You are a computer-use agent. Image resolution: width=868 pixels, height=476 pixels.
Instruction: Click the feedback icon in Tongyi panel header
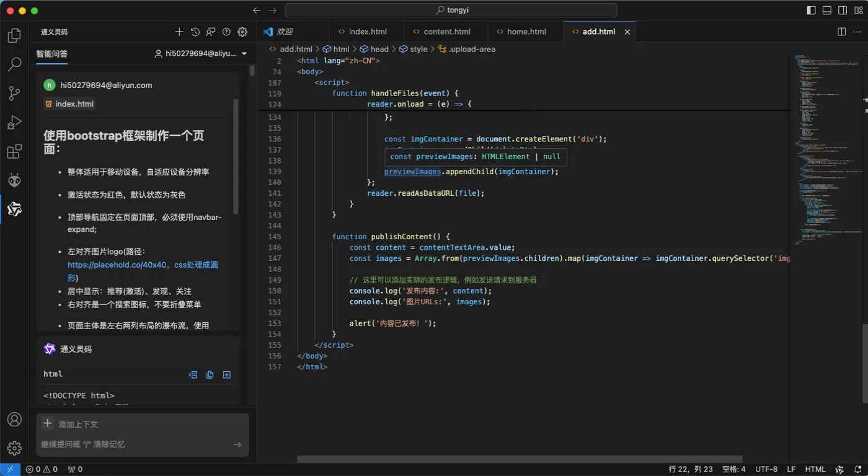[211, 32]
